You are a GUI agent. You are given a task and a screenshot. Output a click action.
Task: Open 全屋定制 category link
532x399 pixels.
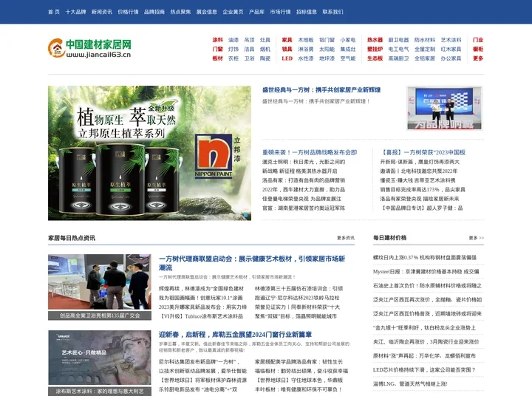424,50
